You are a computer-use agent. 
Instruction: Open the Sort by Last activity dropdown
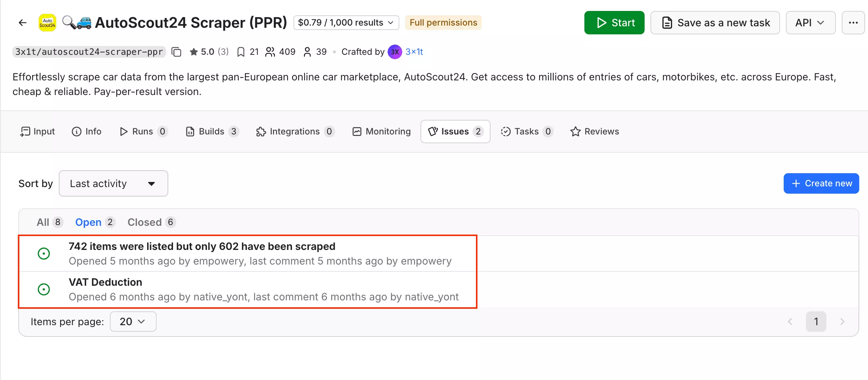pos(113,183)
